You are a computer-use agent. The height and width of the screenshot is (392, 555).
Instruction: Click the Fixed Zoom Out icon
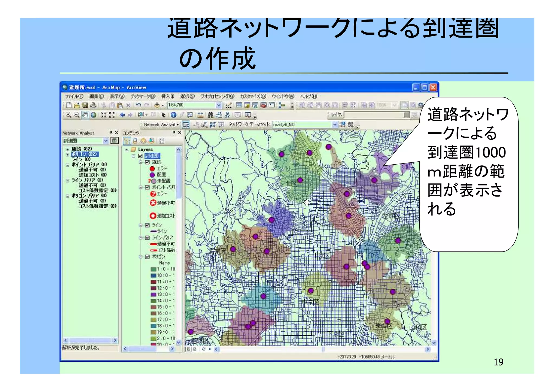click(x=112, y=115)
